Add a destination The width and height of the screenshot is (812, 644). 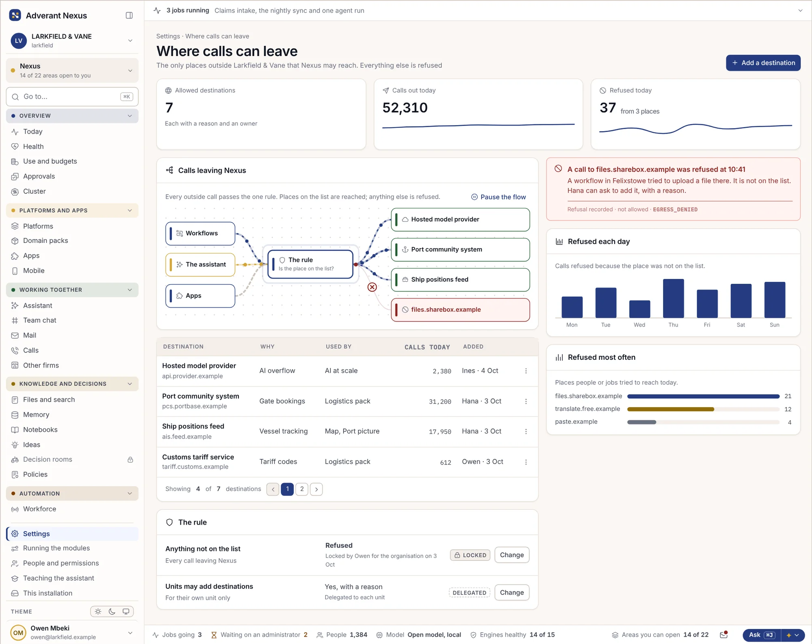[x=763, y=63]
